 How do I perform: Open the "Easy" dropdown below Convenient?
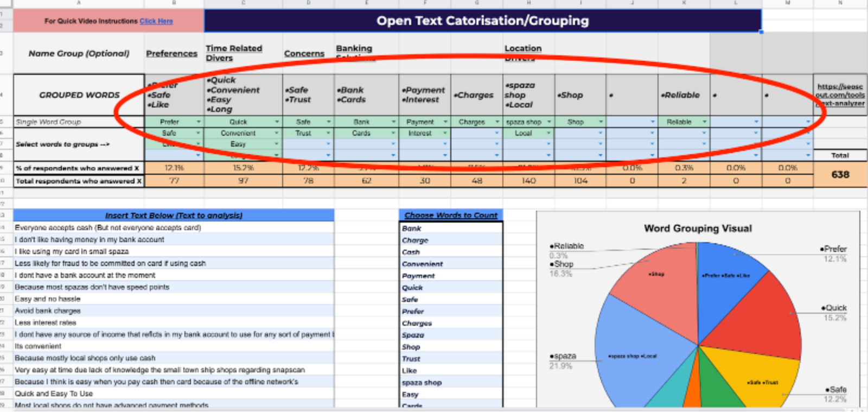[x=243, y=144]
